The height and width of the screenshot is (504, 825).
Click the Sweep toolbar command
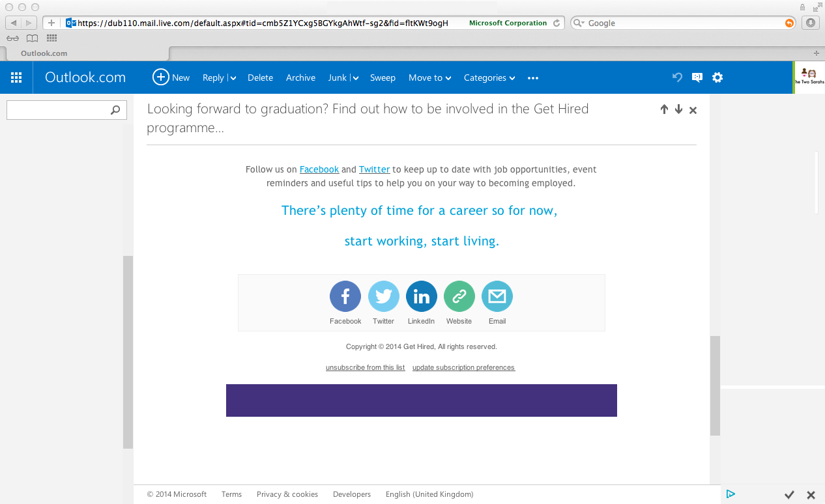(383, 77)
